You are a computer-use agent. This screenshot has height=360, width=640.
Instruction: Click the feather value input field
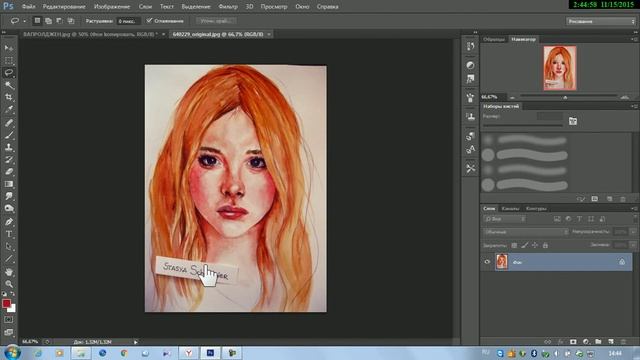(x=128, y=21)
